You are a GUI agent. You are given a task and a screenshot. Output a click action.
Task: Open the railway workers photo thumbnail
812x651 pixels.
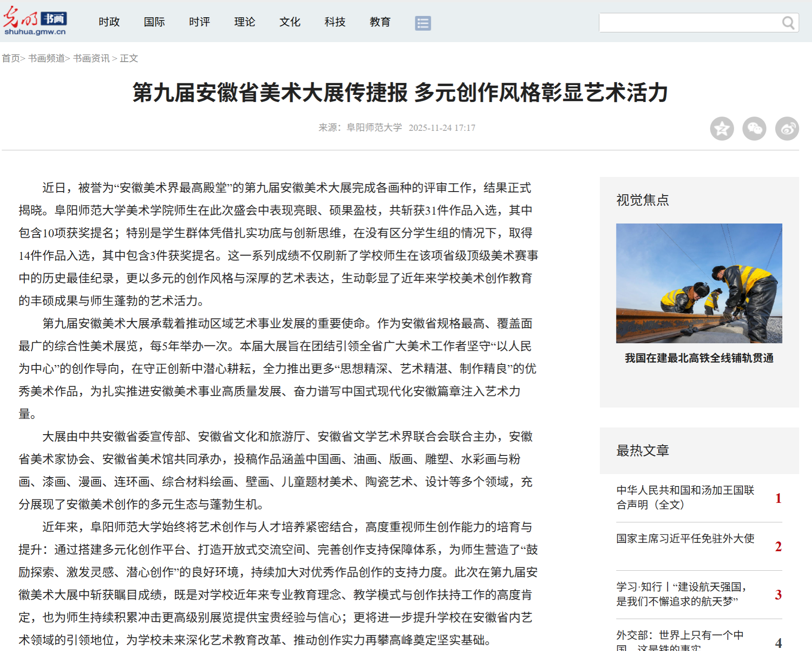click(699, 283)
